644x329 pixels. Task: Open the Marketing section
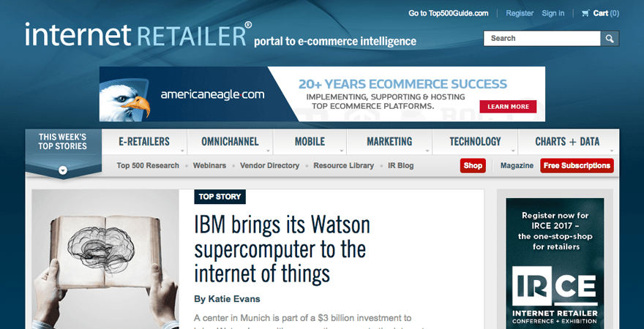point(389,142)
